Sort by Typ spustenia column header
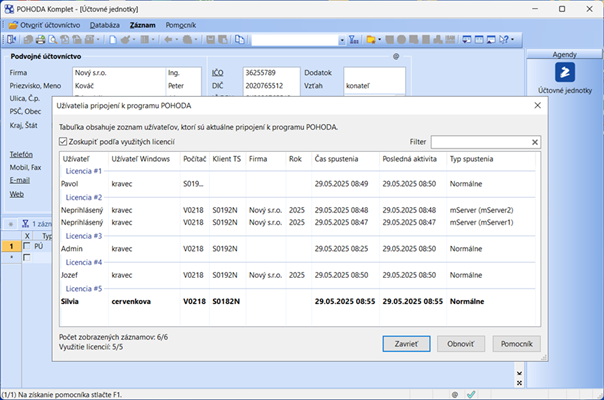This screenshot has width=604, height=400. [x=491, y=159]
